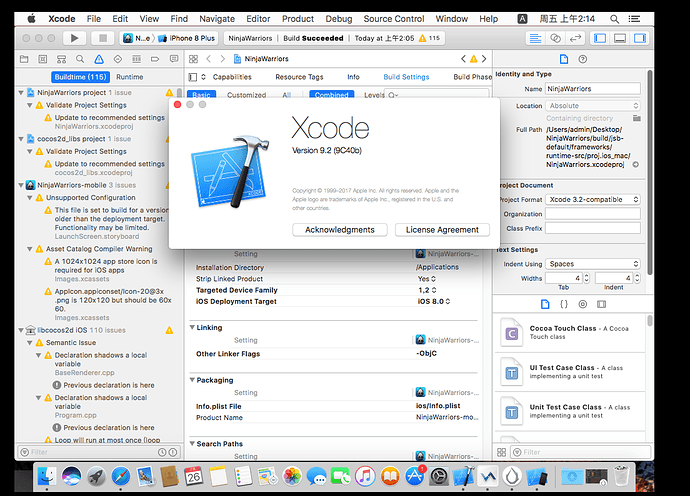The image size is (690, 496).
Task: Collapse NinjaWarriors project issue group
Action: [21, 93]
